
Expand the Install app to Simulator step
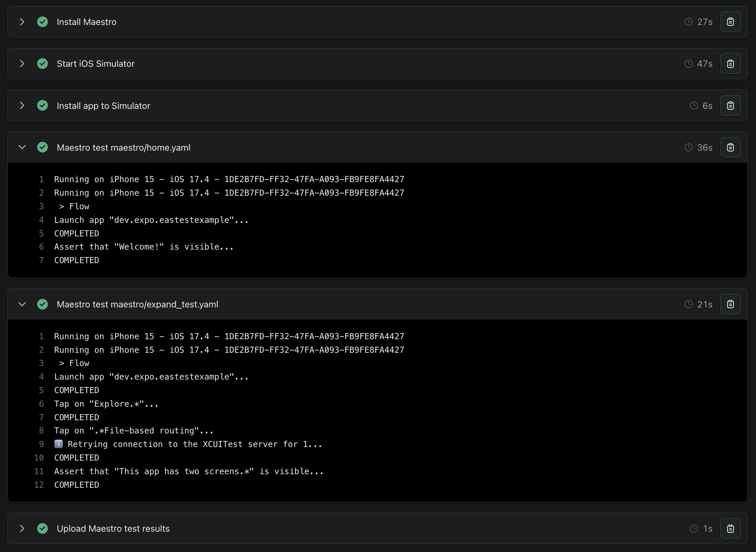[x=22, y=105]
